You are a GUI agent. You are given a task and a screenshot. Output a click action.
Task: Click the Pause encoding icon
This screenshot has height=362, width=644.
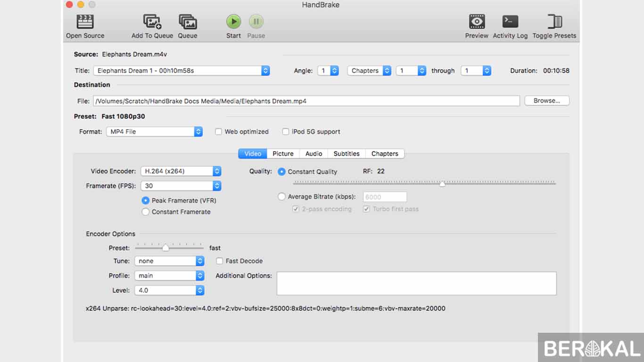tap(256, 21)
